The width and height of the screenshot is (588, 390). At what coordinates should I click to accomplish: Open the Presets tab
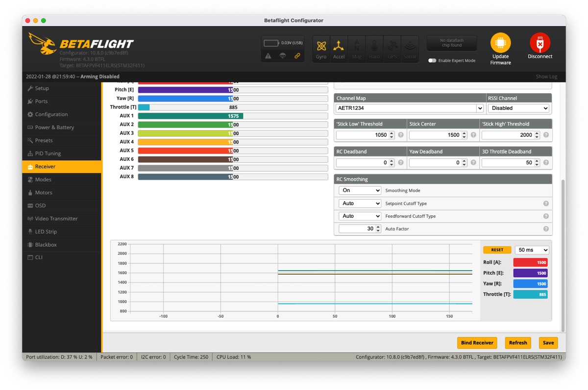62,140
